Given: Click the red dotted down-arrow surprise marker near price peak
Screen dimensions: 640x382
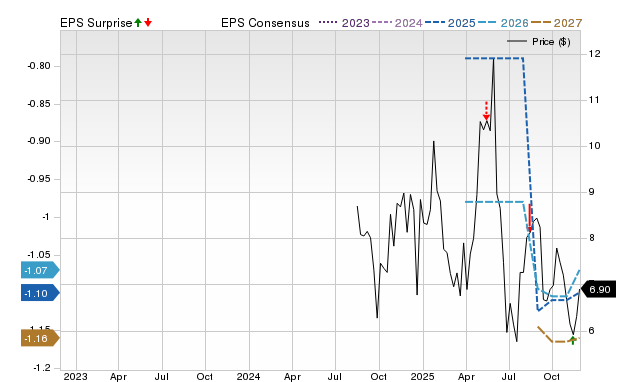Looking at the screenshot, I should 486,111.
